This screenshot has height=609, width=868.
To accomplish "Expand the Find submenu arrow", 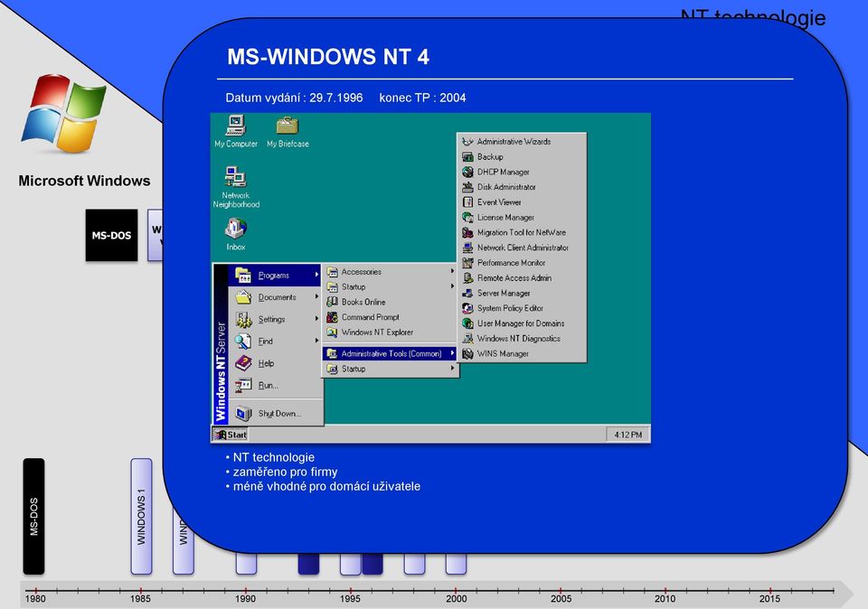I will tap(316, 342).
